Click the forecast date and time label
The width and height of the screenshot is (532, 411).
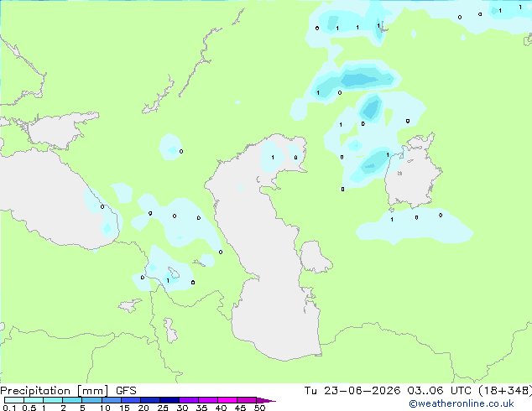pos(418,391)
